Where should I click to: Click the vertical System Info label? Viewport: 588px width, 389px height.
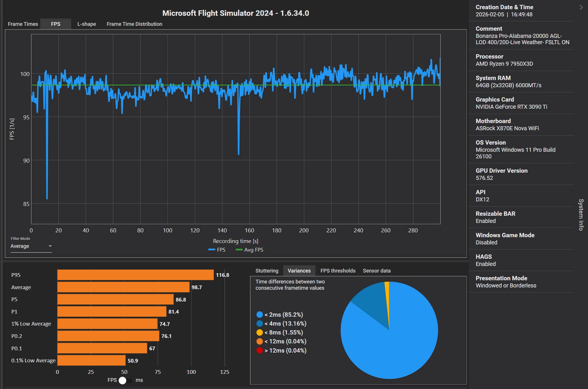pos(581,215)
